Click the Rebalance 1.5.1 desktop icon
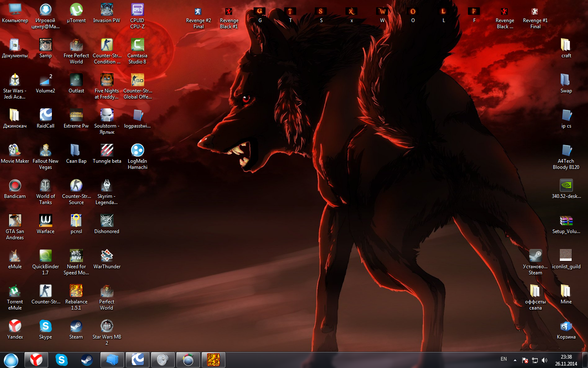 coord(76,298)
